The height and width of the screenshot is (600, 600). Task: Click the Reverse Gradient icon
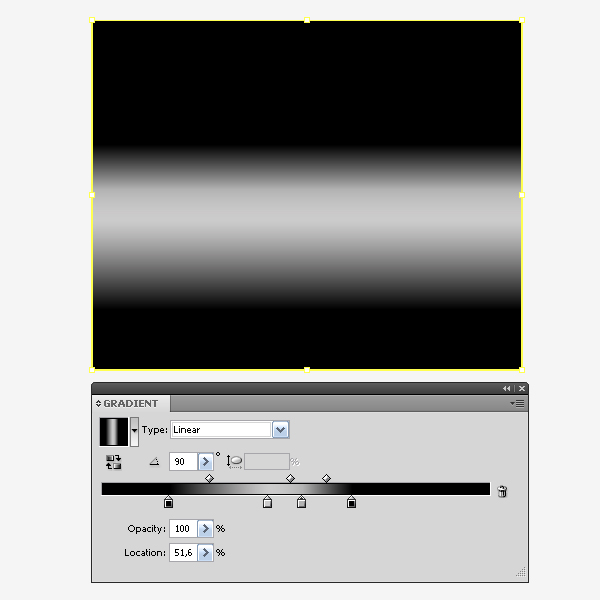pyautogui.click(x=113, y=462)
